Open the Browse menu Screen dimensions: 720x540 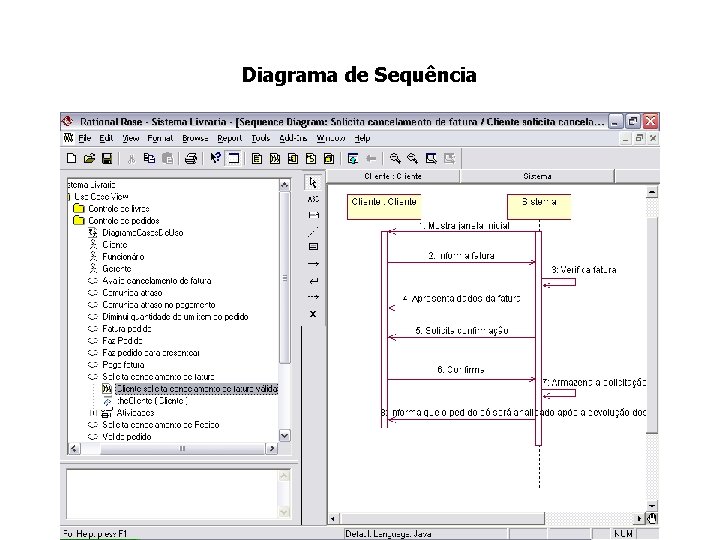coord(195,138)
